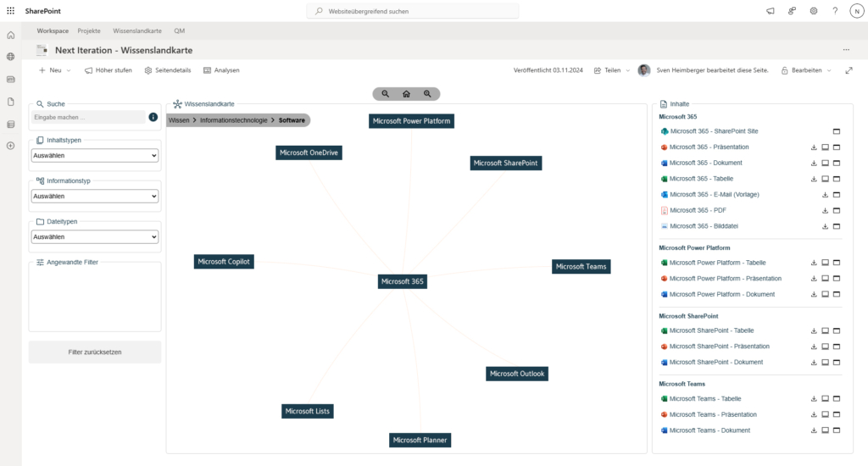Open Analysen in the command bar

tap(221, 70)
